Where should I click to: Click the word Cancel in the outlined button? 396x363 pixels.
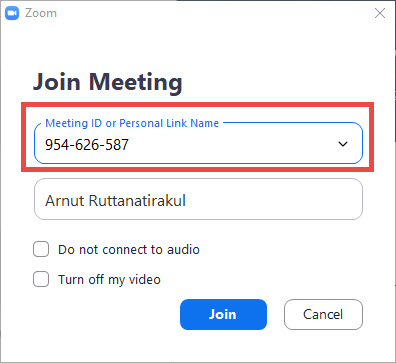(323, 314)
